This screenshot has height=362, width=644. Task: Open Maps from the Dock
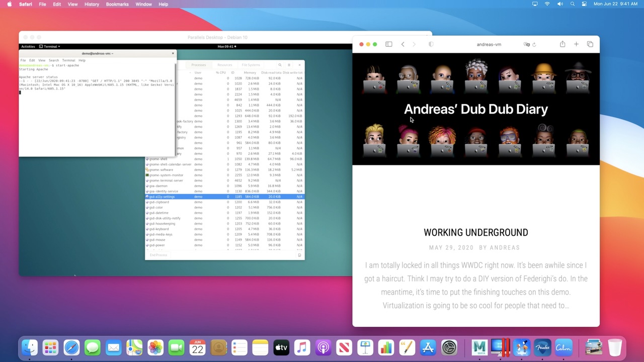pyautogui.click(x=134, y=347)
